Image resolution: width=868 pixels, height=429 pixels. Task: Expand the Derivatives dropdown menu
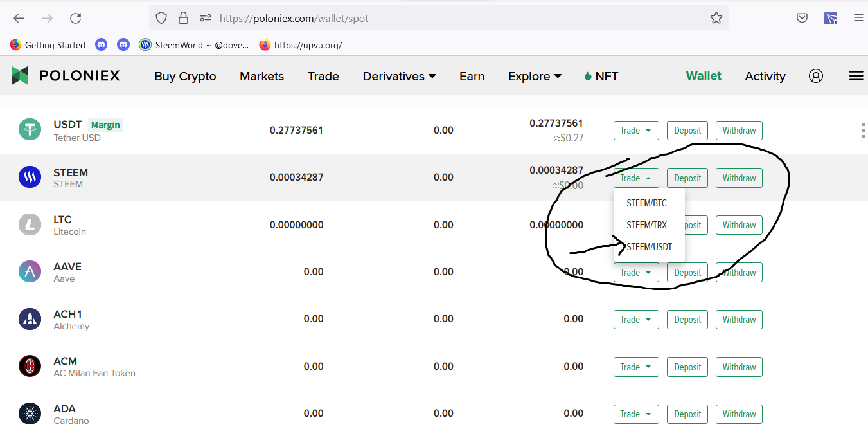click(x=399, y=76)
